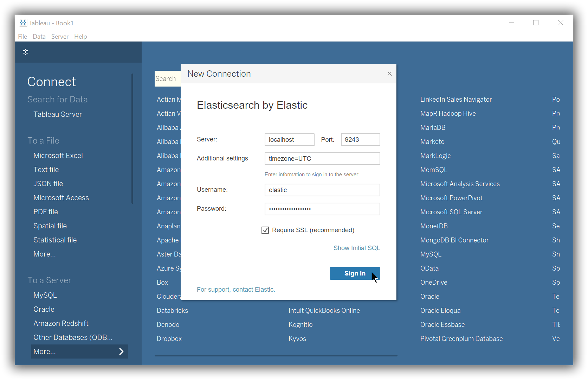Viewport: 588px width, 380px height.
Task: Open Show Initial SQL
Action: pyautogui.click(x=356, y=248)
